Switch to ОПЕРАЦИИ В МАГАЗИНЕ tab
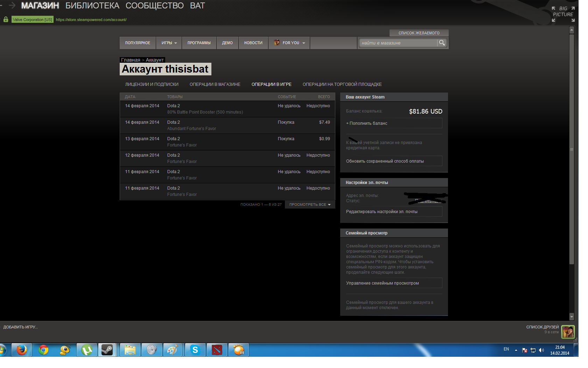 (215, 84)
